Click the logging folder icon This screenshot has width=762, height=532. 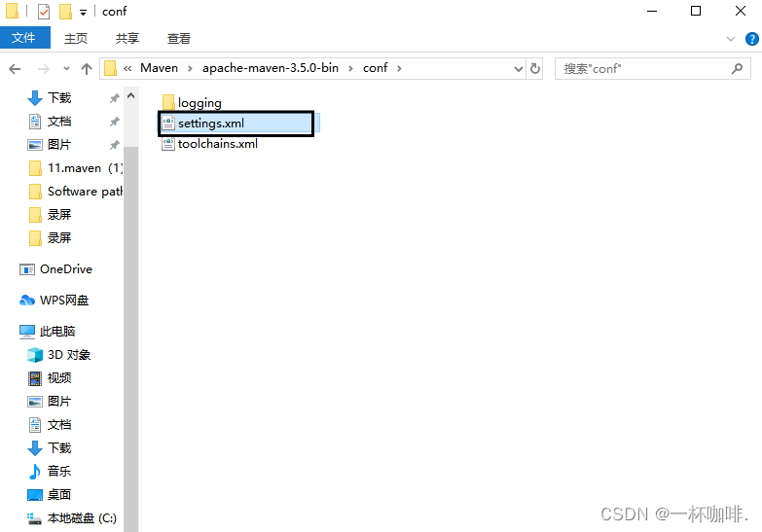tap(168, 102)
